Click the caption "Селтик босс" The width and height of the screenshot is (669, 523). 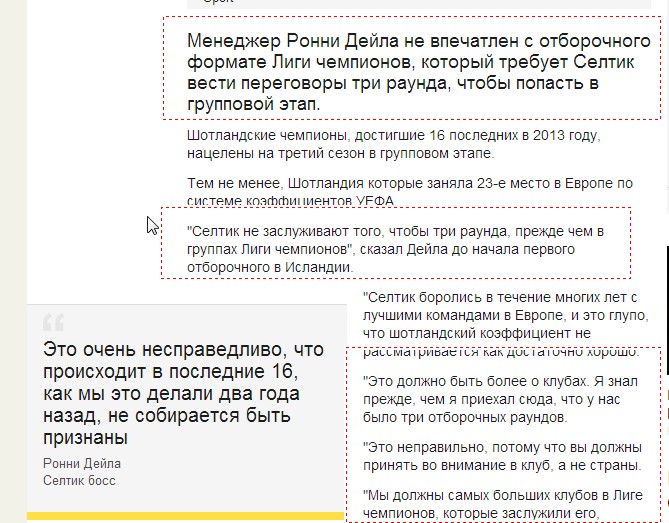[x=79, y=480]
